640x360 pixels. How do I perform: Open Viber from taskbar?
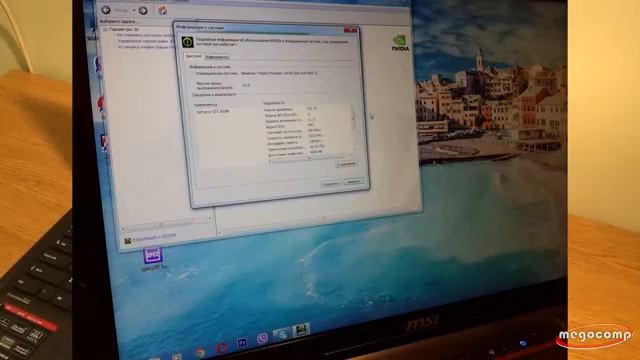[262, 338]
